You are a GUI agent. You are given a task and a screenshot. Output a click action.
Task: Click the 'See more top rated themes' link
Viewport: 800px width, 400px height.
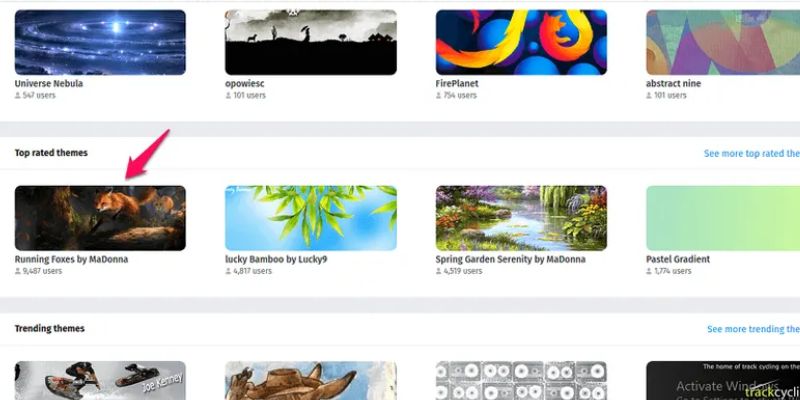point(752,153)
